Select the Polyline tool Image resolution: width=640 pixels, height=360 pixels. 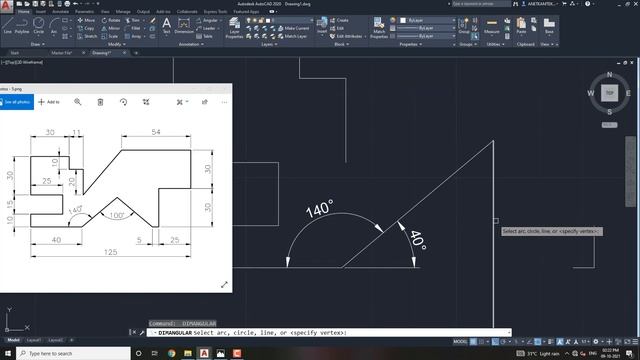(22, 25)
